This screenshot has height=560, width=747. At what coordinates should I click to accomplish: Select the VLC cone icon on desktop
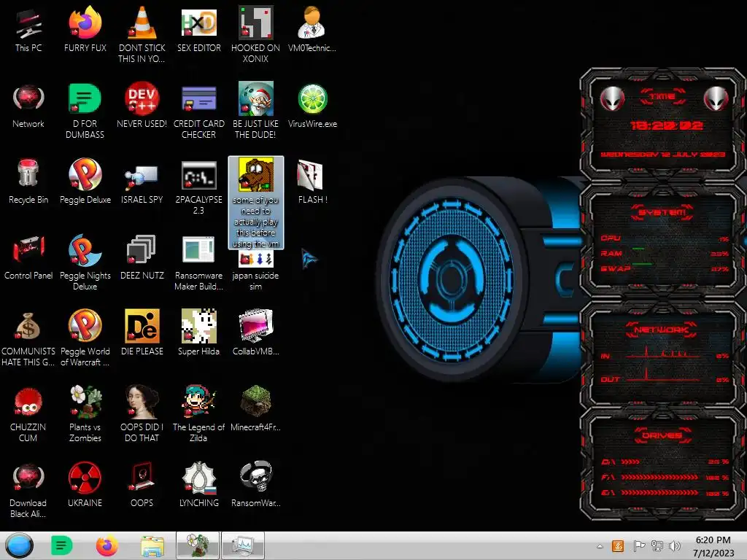(142, 23)
